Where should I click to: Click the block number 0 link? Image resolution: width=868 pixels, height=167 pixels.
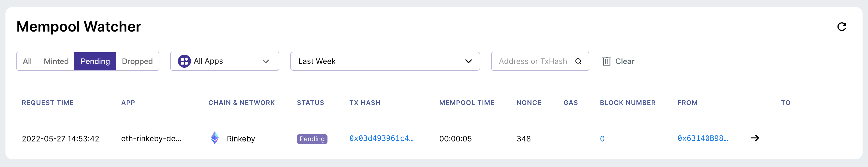tap(602, 139)
